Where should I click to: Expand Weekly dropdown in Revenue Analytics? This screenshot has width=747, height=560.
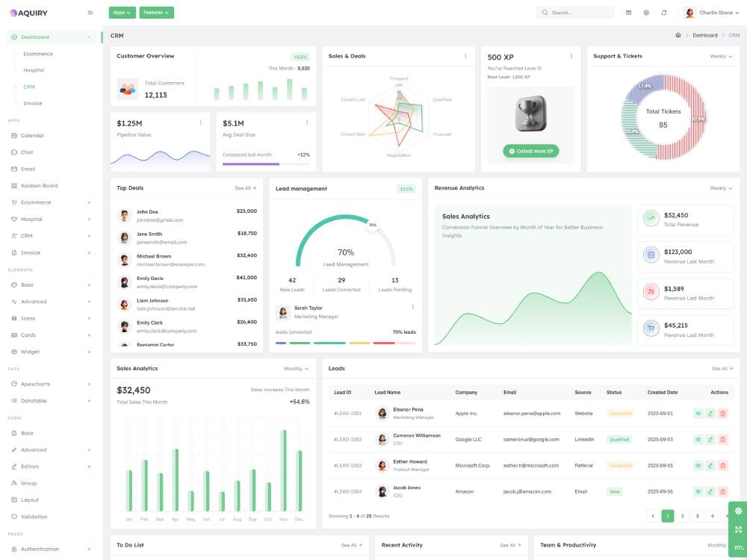[721, 188]
